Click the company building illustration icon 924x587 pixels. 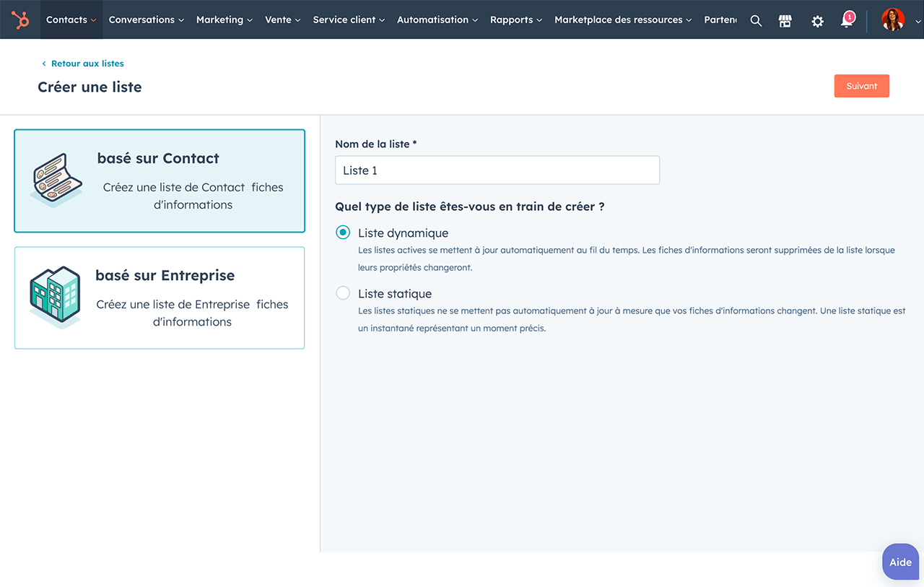(x=56, y=297)
